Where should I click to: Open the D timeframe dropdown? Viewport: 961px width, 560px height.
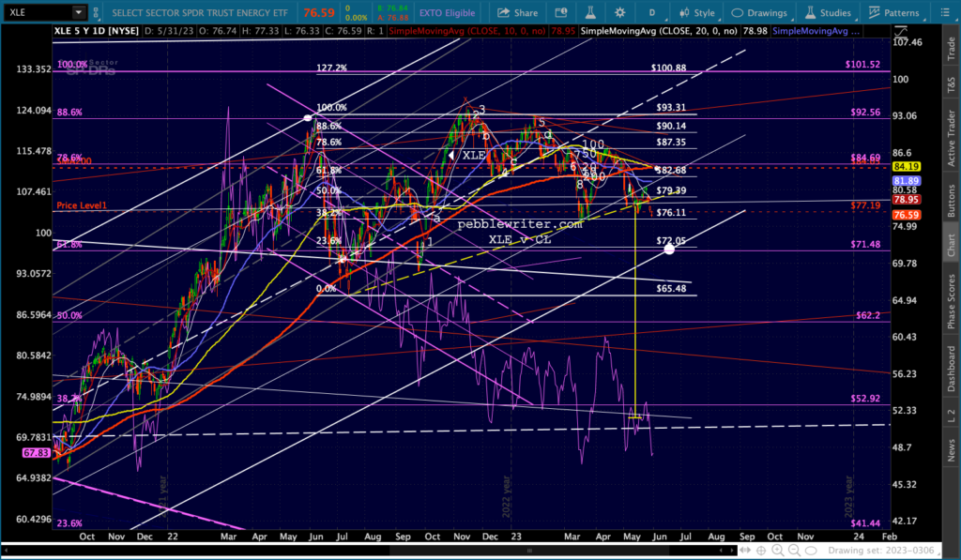[652, 12]
